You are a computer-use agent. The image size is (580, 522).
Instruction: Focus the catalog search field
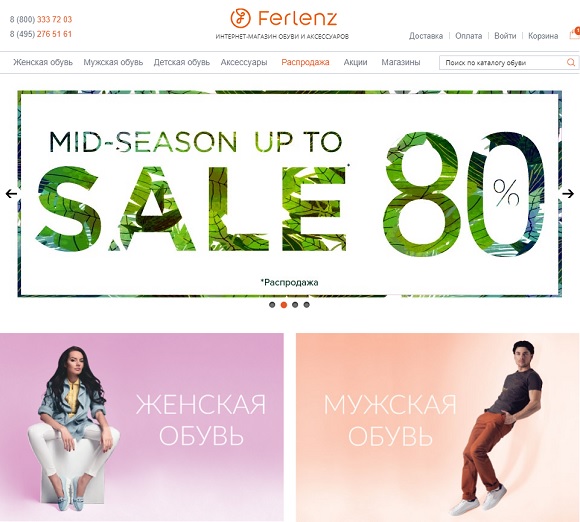[x=504, y=63]
